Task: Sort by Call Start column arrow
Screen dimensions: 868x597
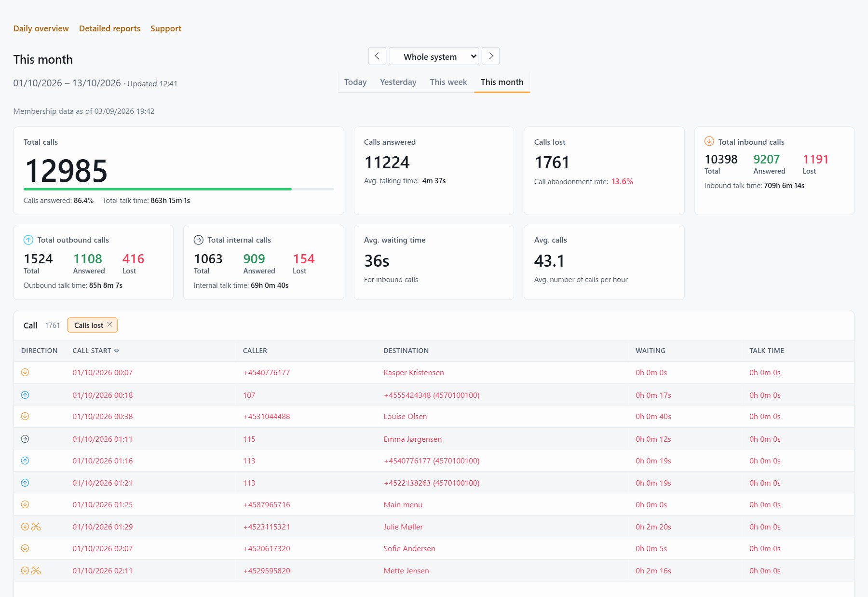Action: pos(116,351)
